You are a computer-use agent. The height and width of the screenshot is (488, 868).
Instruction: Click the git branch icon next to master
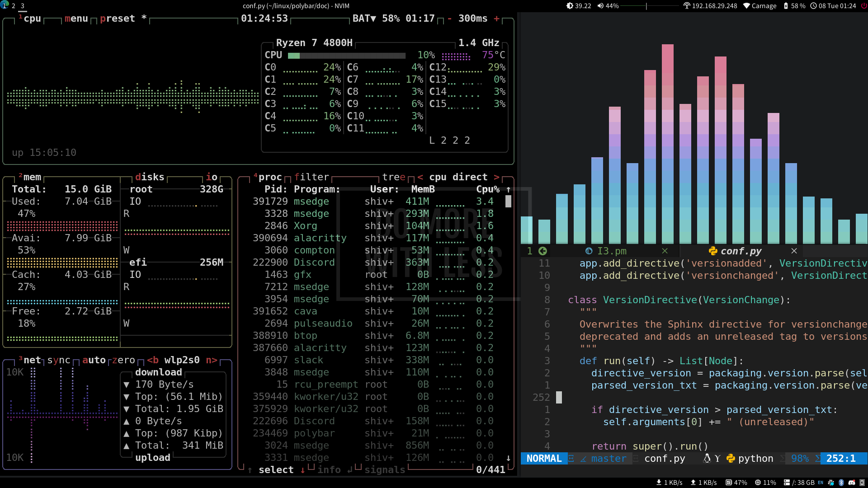coord(583,458)
